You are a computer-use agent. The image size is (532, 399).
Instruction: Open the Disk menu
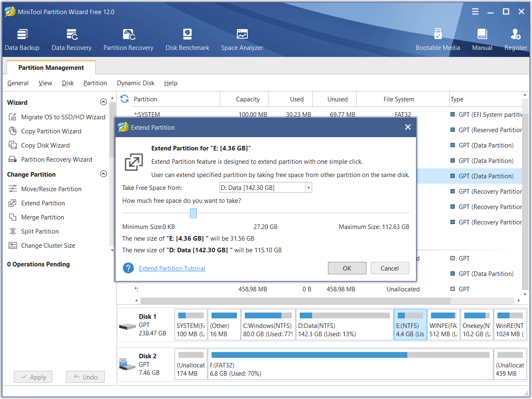(x=68, y=83)
